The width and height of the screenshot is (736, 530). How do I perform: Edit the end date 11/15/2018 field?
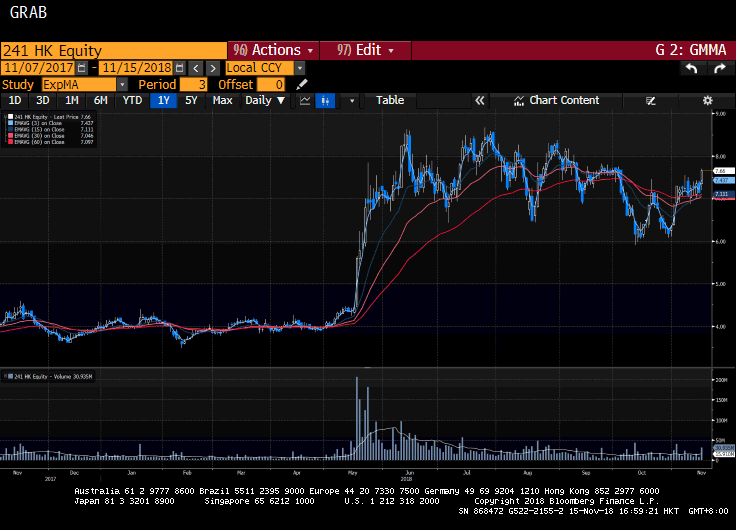pyautogui.click(x=137, y=68)
